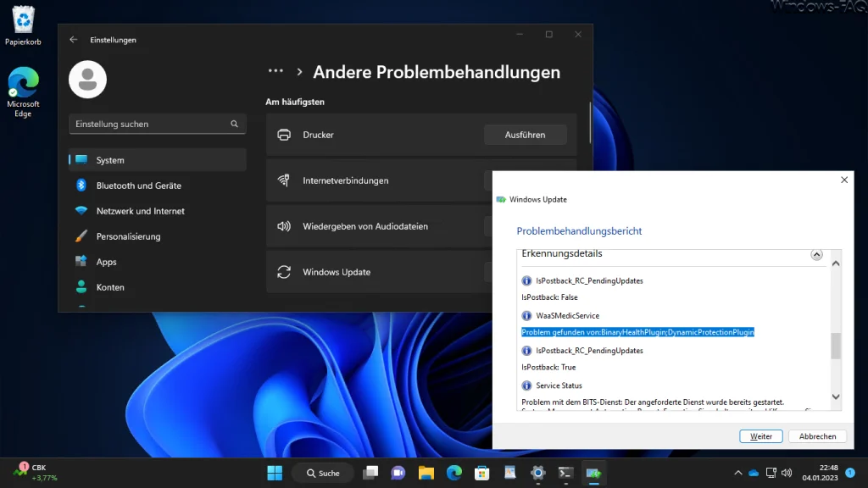868x488 pixels.
Task: Show hidden tray icons chevron
Action: click(738, 473)
